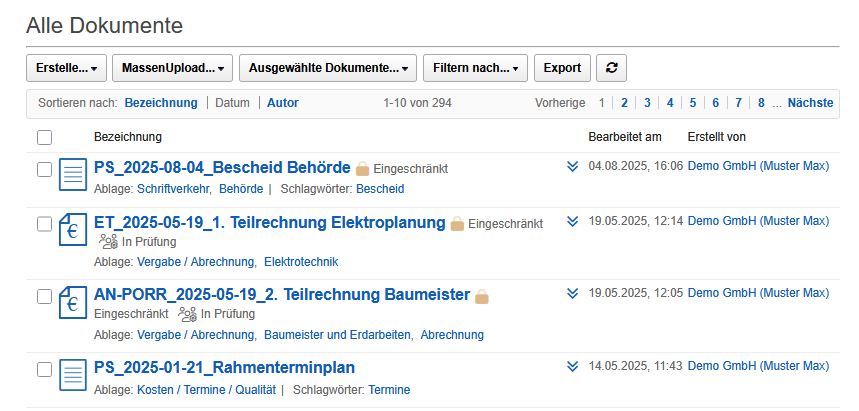
Task: Click lock icon beside Teilrechnung Baumeister
Action: 482,296
